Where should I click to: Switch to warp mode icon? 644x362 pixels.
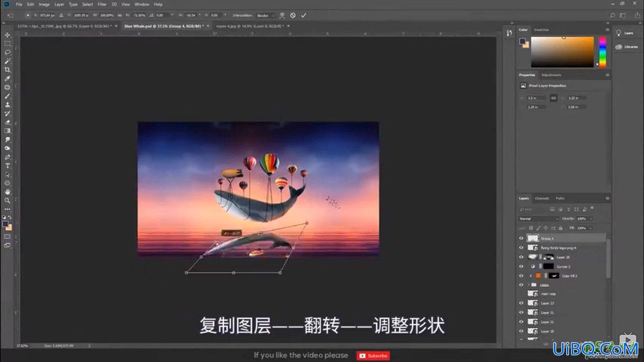point(282,15)
